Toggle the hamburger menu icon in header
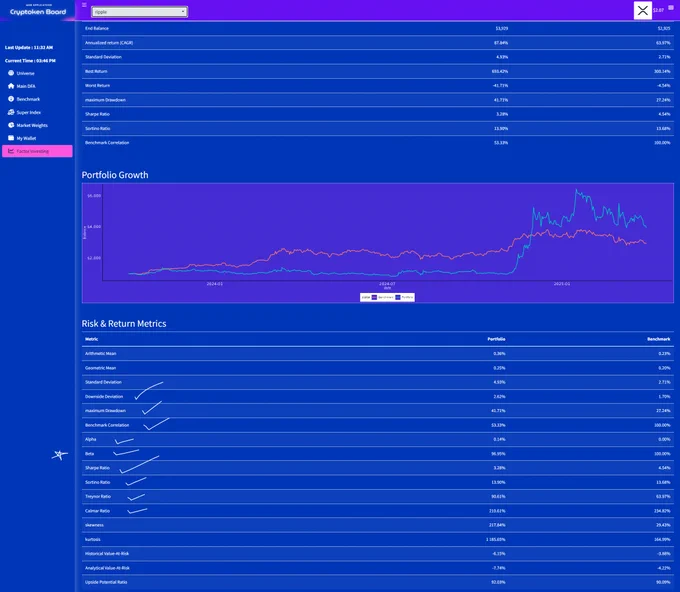 tap(84, 5)
